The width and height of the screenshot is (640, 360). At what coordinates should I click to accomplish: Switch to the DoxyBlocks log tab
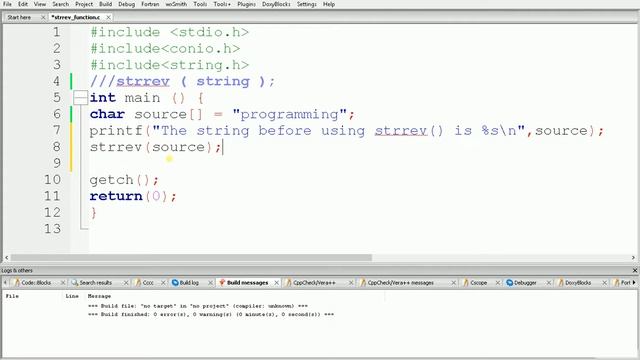[x=578, y=282]
